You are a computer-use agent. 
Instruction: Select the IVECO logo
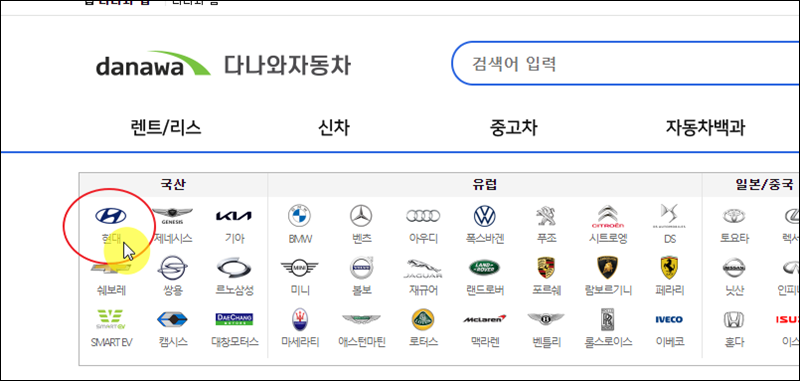tap(669, 319)
